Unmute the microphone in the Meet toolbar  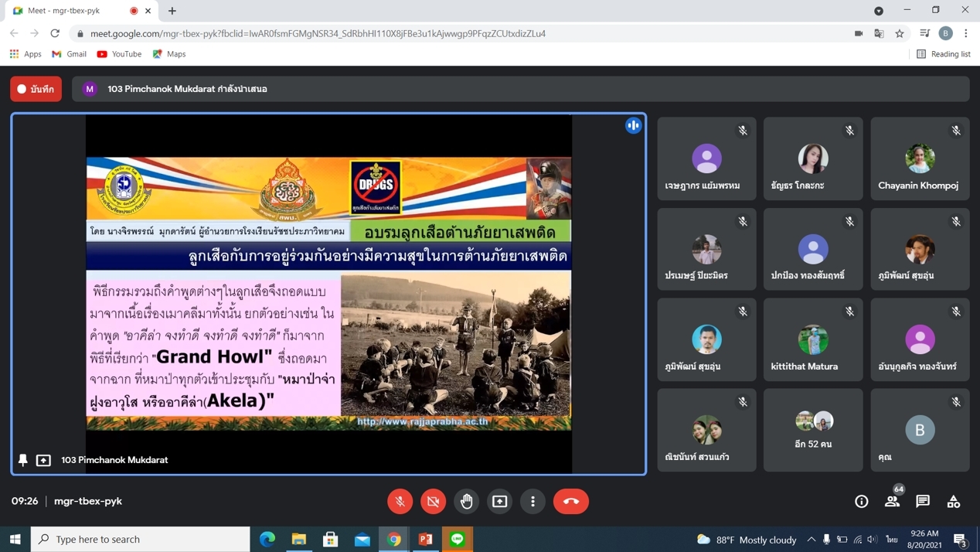400,501
